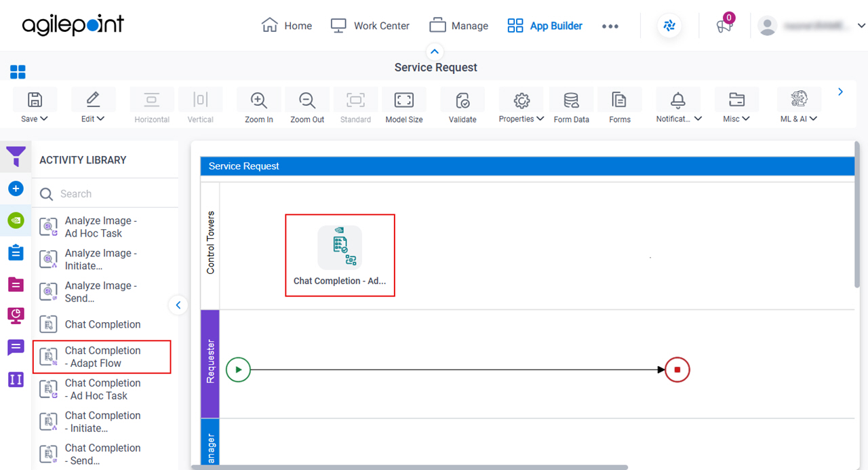Expand the Notifications dropdown arrow
The image size is (868, 470).
[x=698, y=119]
